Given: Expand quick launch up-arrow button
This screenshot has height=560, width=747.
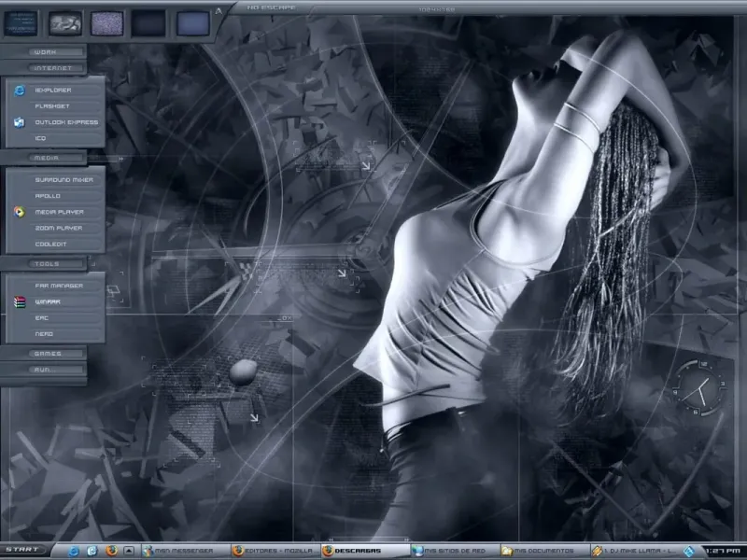Looking at the screenshot, I should click(129, 551).
